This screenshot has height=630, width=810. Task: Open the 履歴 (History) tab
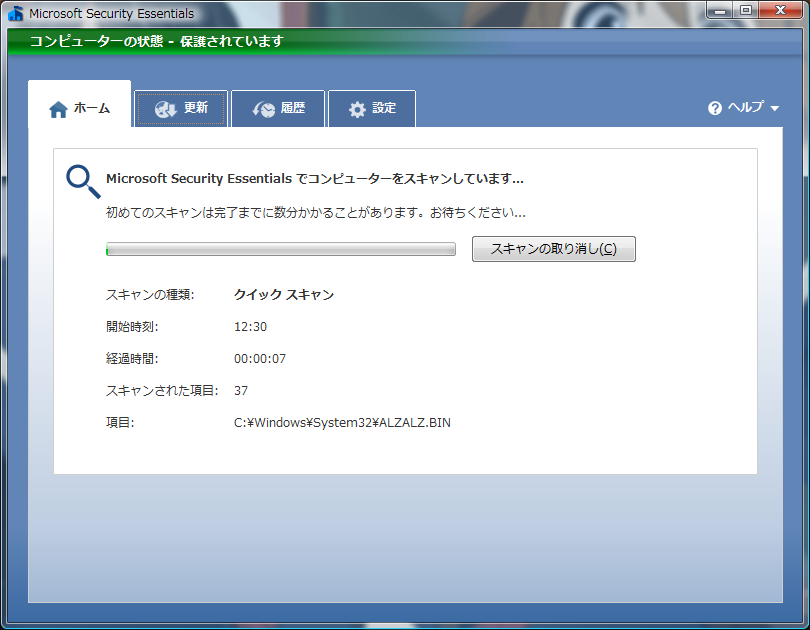click(278, 108)
